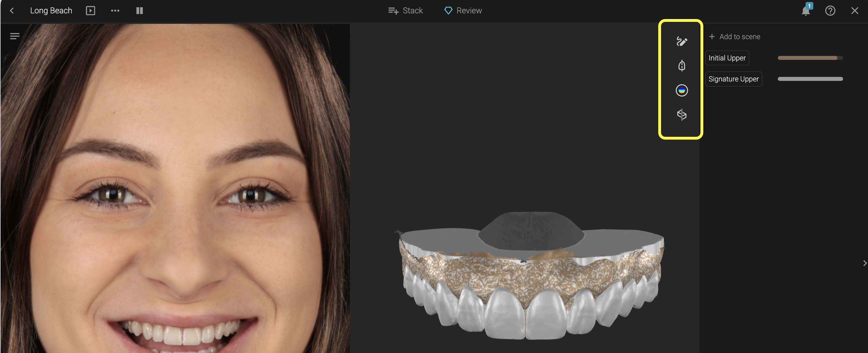
Task: Toggle the Initial Upper layer
Action: pos(727,58)
